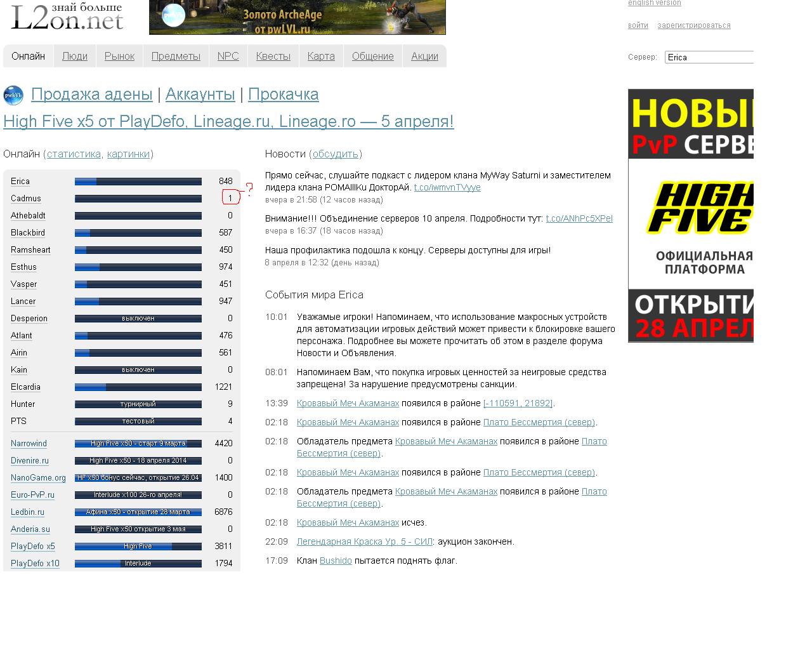Open the t.co/iwmvnTVyye podcast link
This screenshot has height=650, width=812.
click(x=447, y=188)
